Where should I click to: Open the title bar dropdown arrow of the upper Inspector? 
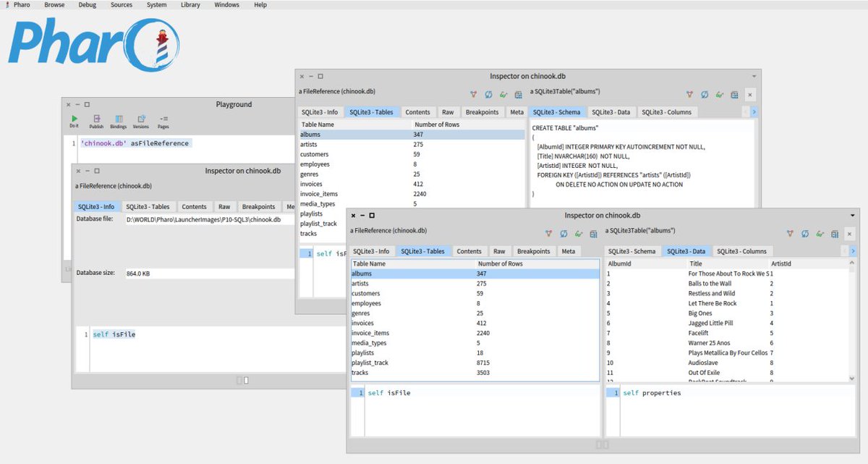(x=754, y=76)
